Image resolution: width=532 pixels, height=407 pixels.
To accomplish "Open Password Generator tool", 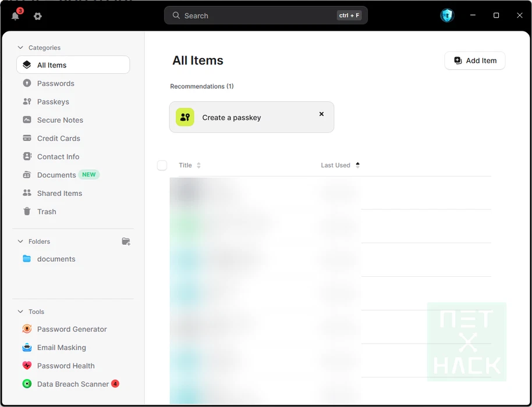I will point(72,329).
